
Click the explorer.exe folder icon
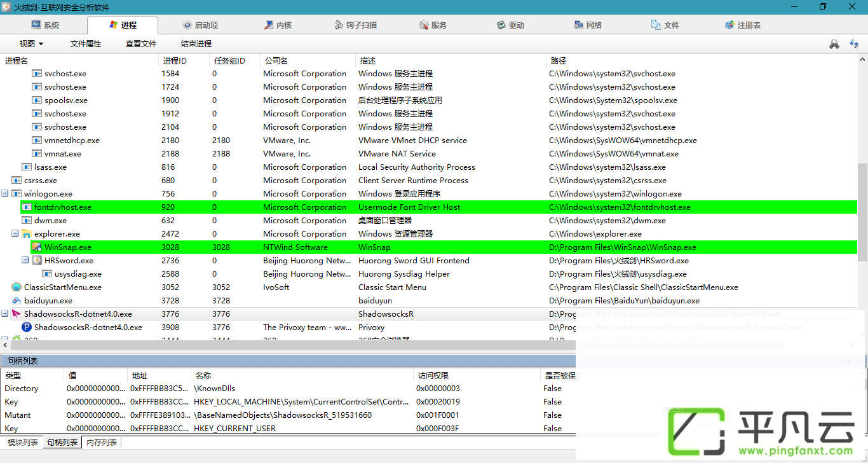(x=27, y=233)
